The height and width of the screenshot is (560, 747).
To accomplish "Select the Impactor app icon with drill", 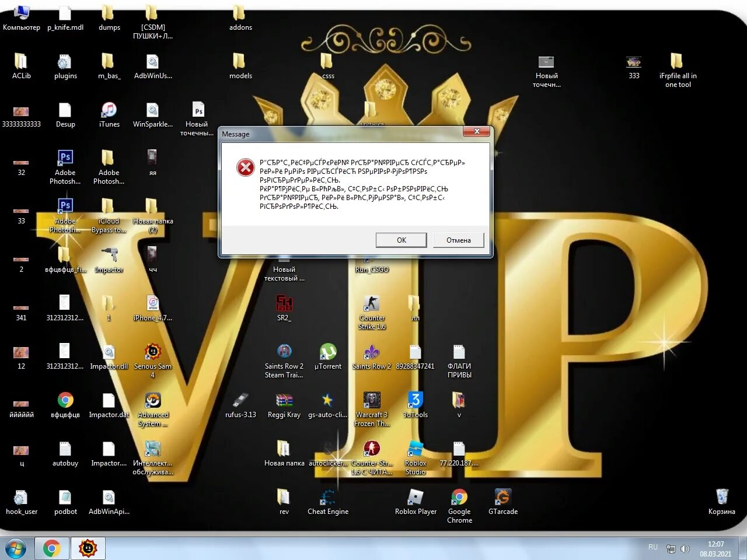I will [109, 260].
